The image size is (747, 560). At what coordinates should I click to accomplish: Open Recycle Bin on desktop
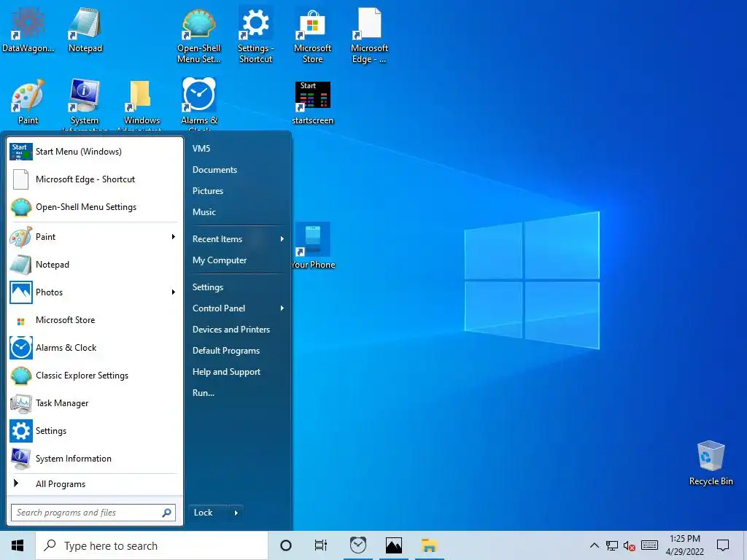point(711,463)
